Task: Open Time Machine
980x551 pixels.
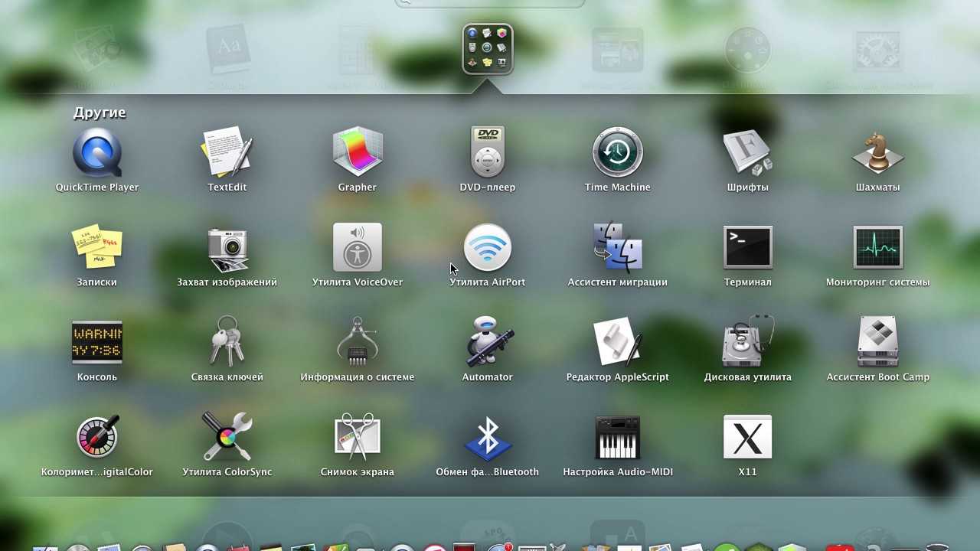Action: click(x=618, y=152)
